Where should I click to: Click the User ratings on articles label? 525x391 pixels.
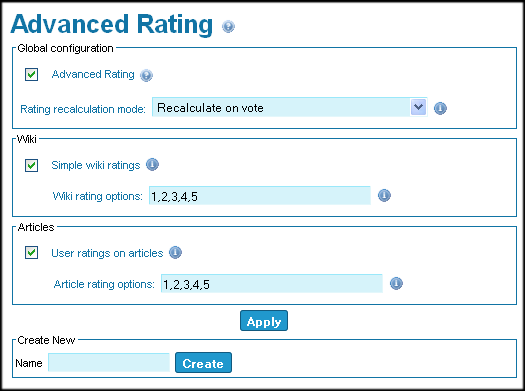(107, 253)
